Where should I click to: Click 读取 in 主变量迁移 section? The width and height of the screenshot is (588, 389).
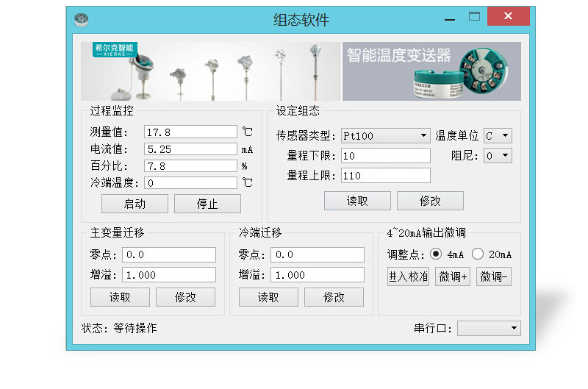point(120,297)
